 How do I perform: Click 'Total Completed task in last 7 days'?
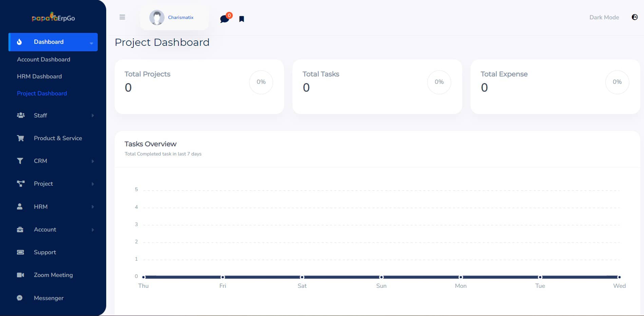[163, 154]
